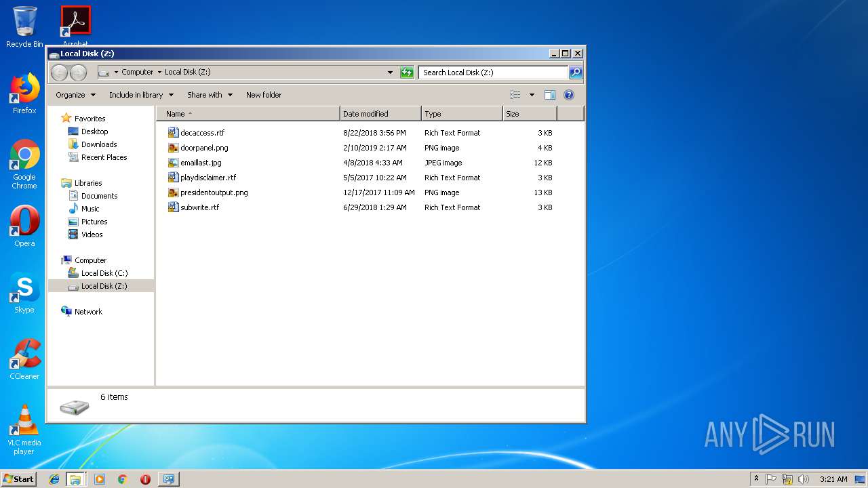The width and height of the screenshot is (868, 488).
Task: Click the volume speaker tray icon
Action: 803,479
